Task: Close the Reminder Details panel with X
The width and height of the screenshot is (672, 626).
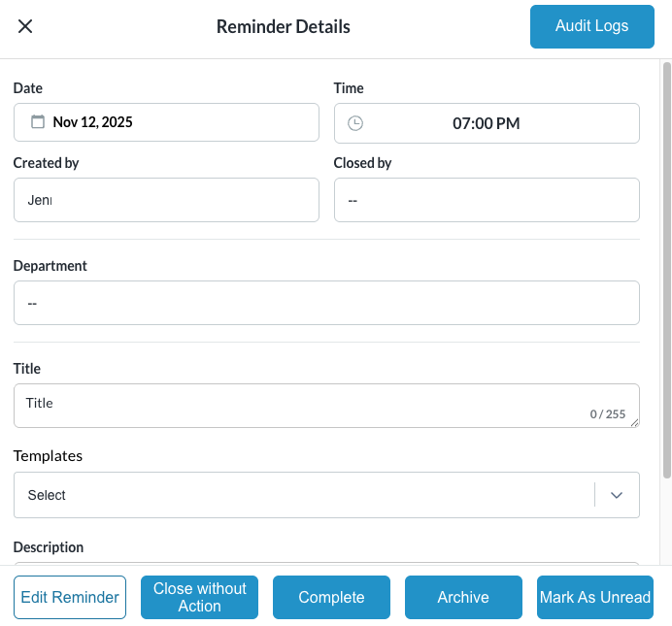Action: pos(25,26)
